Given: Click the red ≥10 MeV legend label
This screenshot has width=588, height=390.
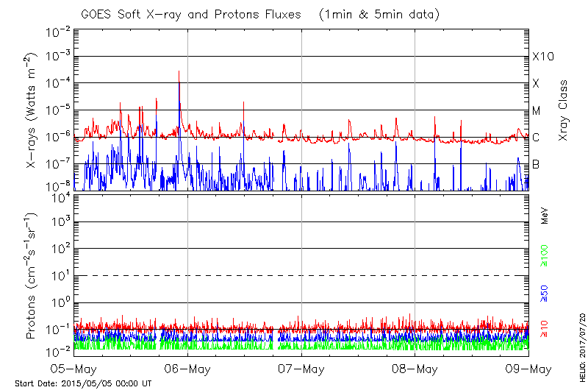Looking at the screenshot, I should tap(545, 327).
